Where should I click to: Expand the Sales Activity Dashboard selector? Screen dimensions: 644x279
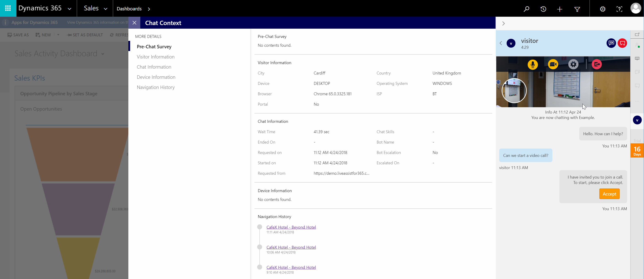(103, 54)
